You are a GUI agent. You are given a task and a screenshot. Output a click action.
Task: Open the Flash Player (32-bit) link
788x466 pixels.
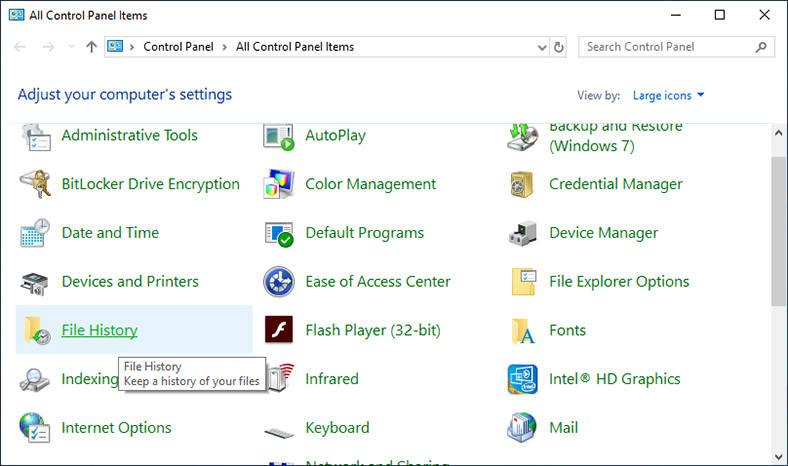[x=373, y=330]
